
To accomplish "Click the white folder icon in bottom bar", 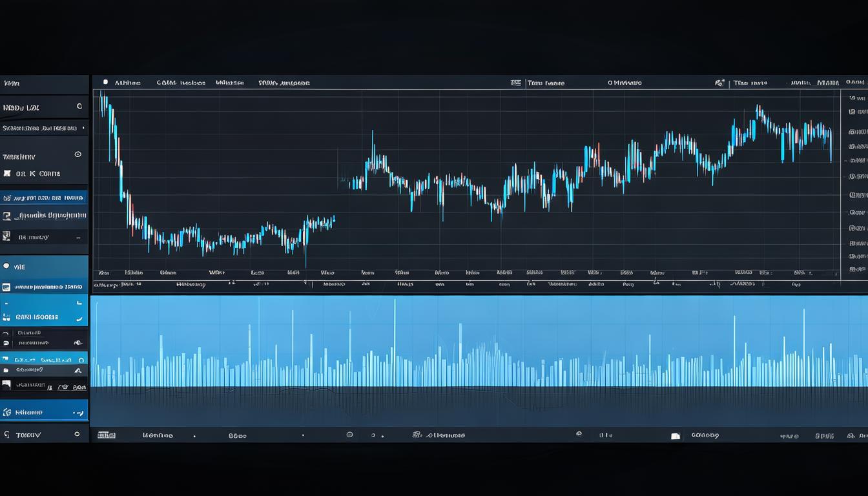I will click(x=676, y=436).
